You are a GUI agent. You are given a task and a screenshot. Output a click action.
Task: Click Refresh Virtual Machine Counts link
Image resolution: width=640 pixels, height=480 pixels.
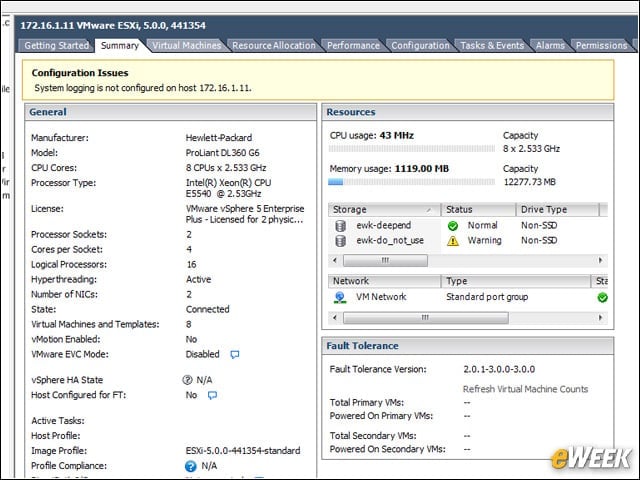(x=525, y=389)
